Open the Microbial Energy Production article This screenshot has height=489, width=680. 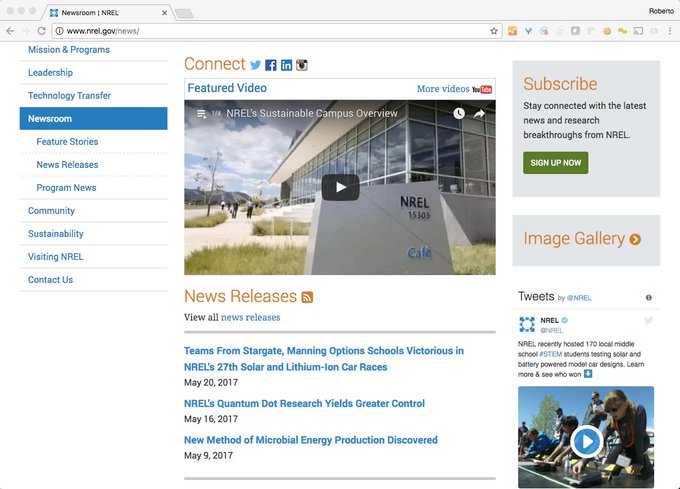click(311, 440)
